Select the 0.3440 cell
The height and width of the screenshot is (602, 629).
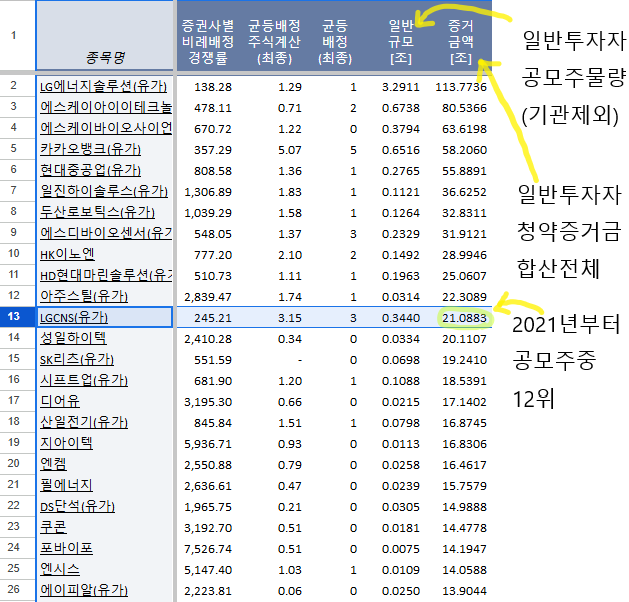pos(400,318)
